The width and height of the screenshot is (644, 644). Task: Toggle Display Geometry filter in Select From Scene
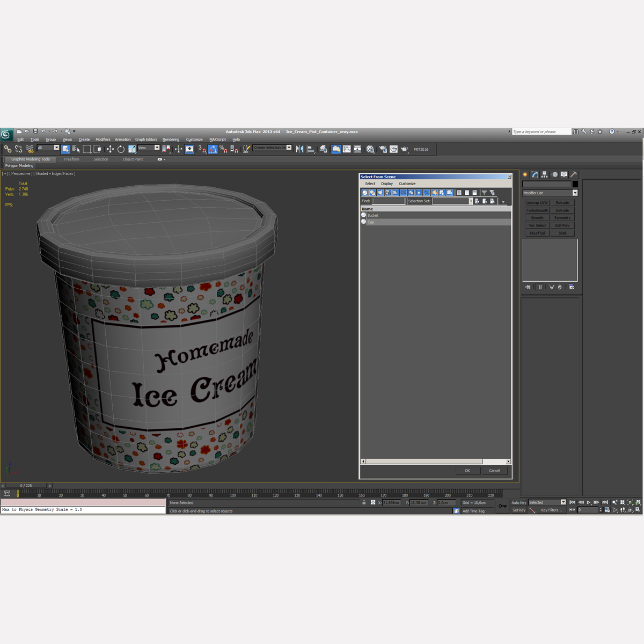coord(365,193)
